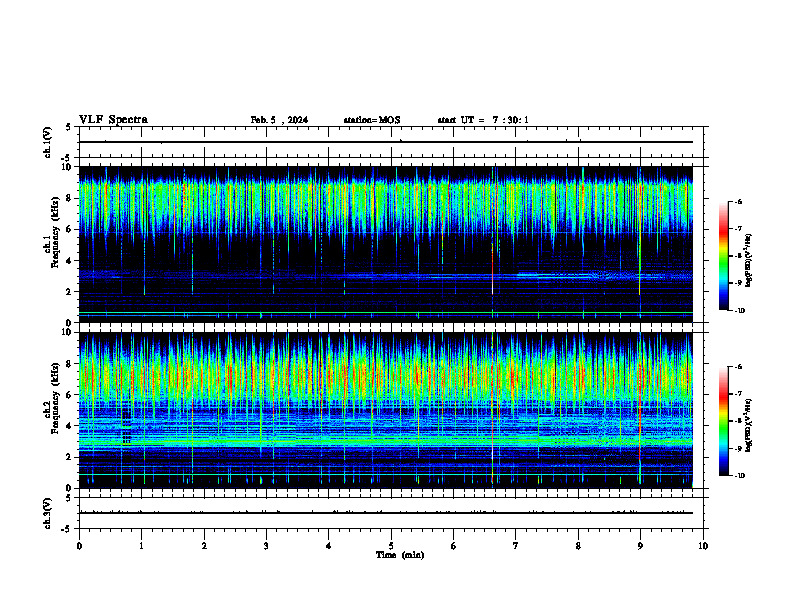Click the ch.1 colorbar log(PSD) label

point(748,260)
